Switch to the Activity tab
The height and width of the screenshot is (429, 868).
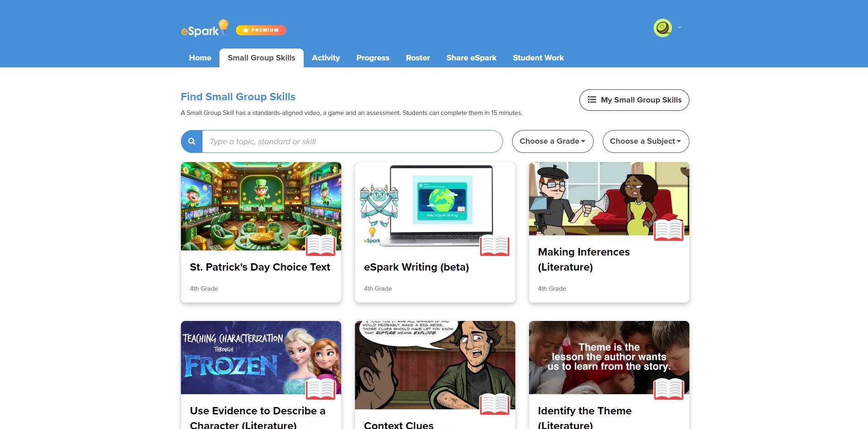click(326, 58)
